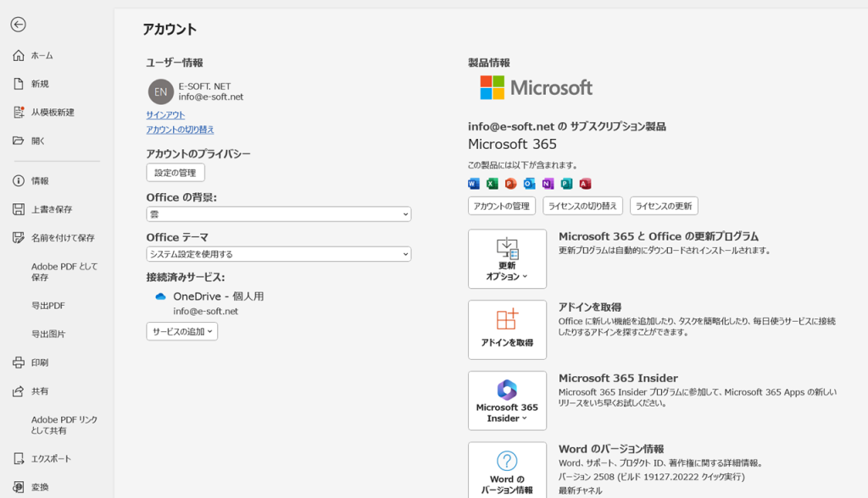Click the Microsoft 365 product title
This screenshot has width=868, height=498.
pyautogui.click(x=512, y=144)
